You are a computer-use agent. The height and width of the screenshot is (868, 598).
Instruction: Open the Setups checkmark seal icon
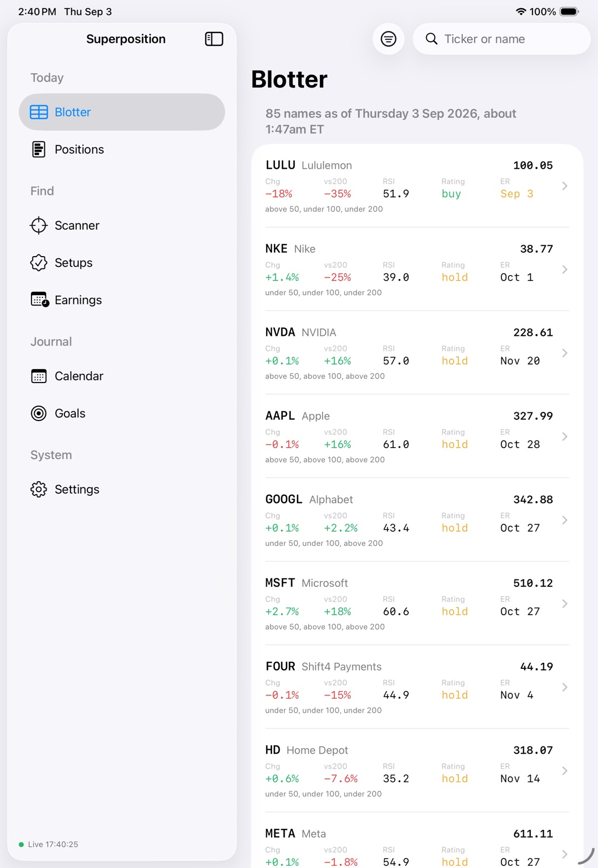pyautogui.click(x=38, y=263)
